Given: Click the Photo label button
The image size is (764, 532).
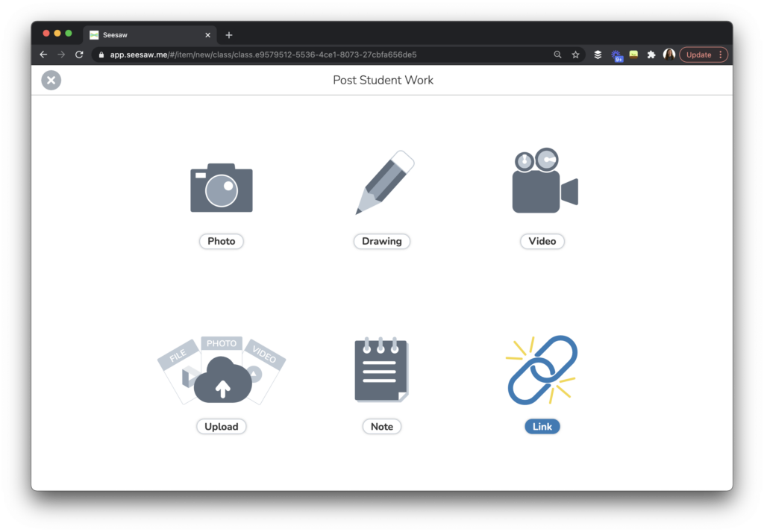Looking at the screenshot, I should [221, 241].
